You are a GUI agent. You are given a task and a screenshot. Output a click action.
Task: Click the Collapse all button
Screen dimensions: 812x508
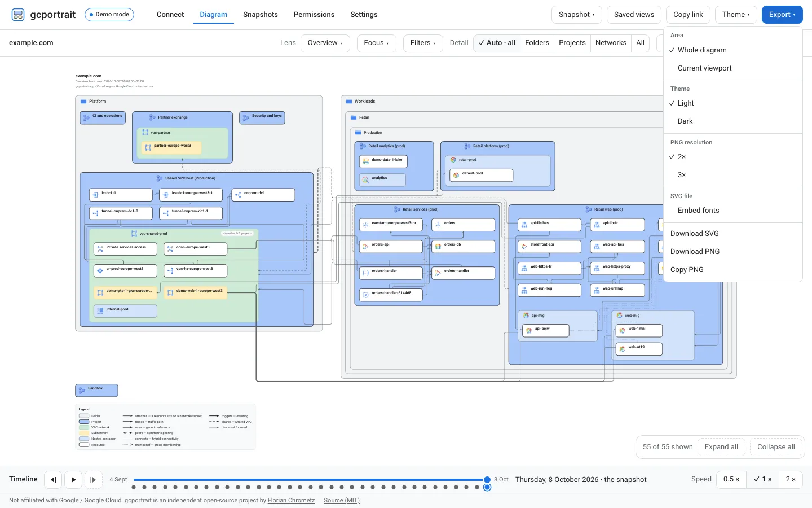[x=776, y=447]
